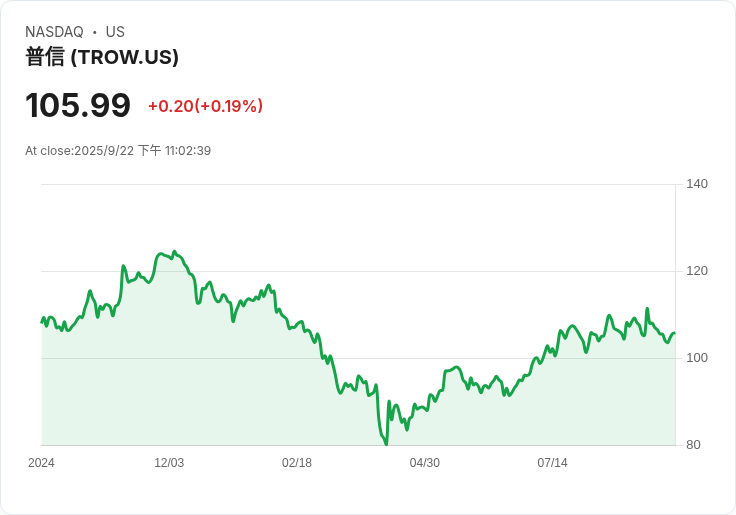Select the 2024 x-axis date label
Image resolution: width=736 pixels, height=515 pixels.
pos(42,463)
